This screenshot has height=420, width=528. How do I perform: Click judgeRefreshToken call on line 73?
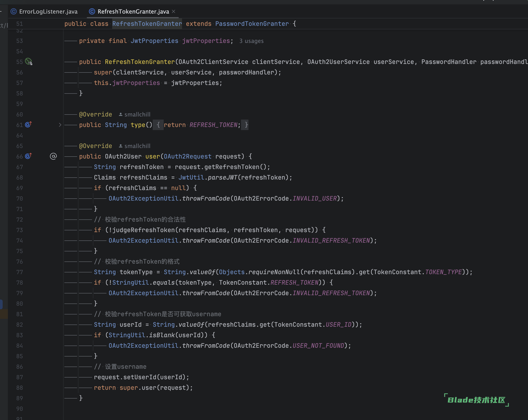(144, 230)
